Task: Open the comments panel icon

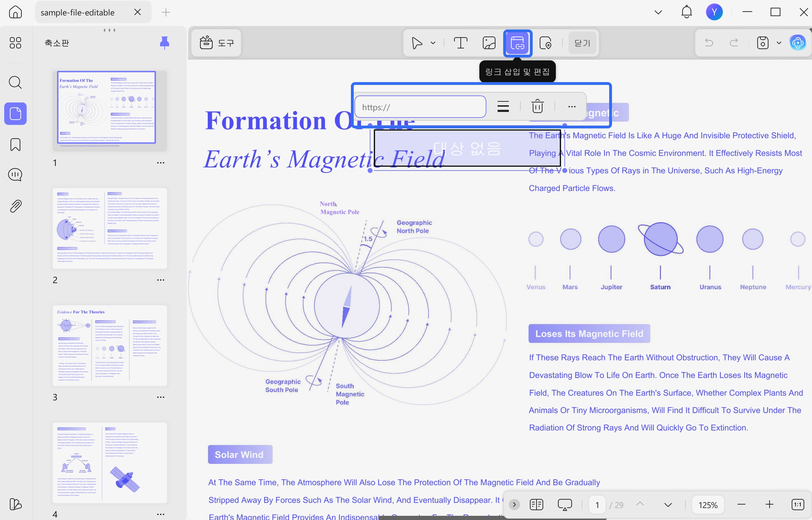Action: (x=15, y=175)
